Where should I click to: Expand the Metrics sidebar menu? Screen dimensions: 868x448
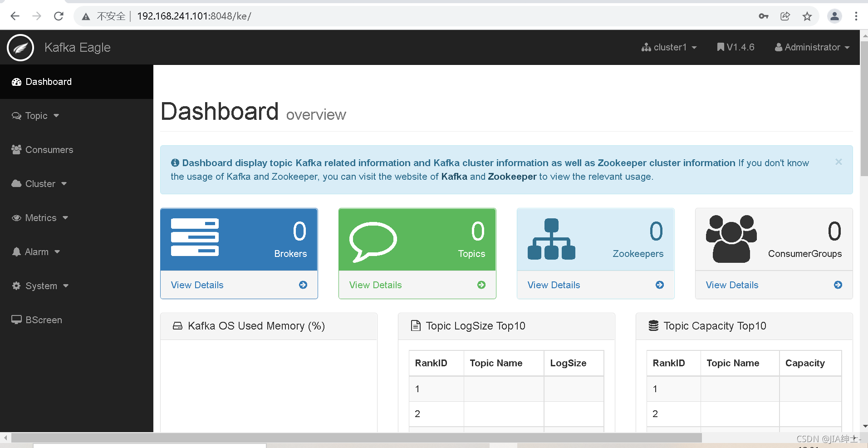tap(77, 218)
